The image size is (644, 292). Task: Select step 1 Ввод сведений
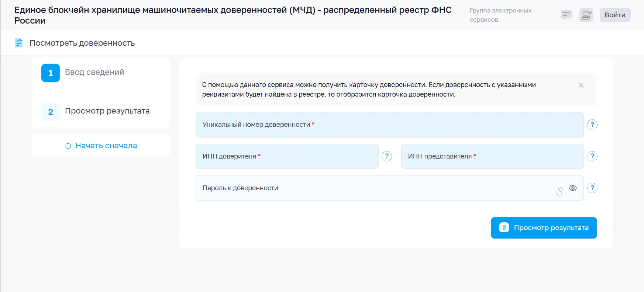[x=83, y=73]
